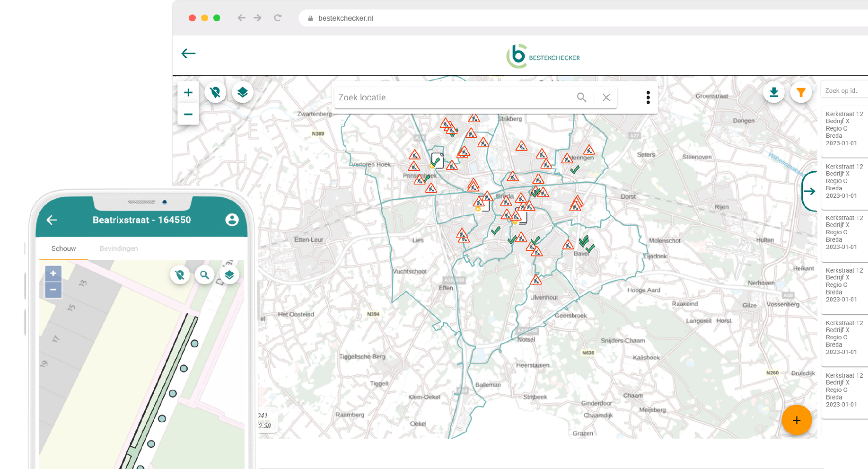This screenshot has height=469, width=868.
Task: Toggle the location marker off icon on desktop map
Action: (x=215, y=92)
